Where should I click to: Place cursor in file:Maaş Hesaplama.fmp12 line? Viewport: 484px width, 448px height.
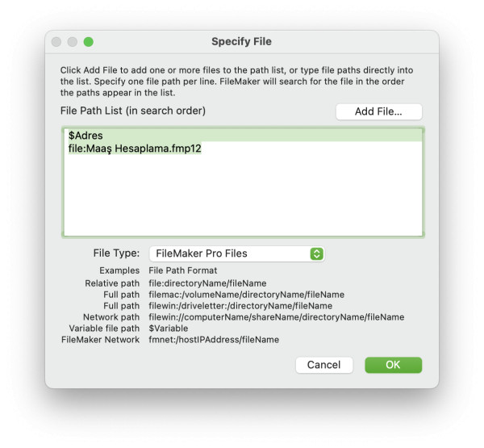pyautogui.click(x=135, y=149)
